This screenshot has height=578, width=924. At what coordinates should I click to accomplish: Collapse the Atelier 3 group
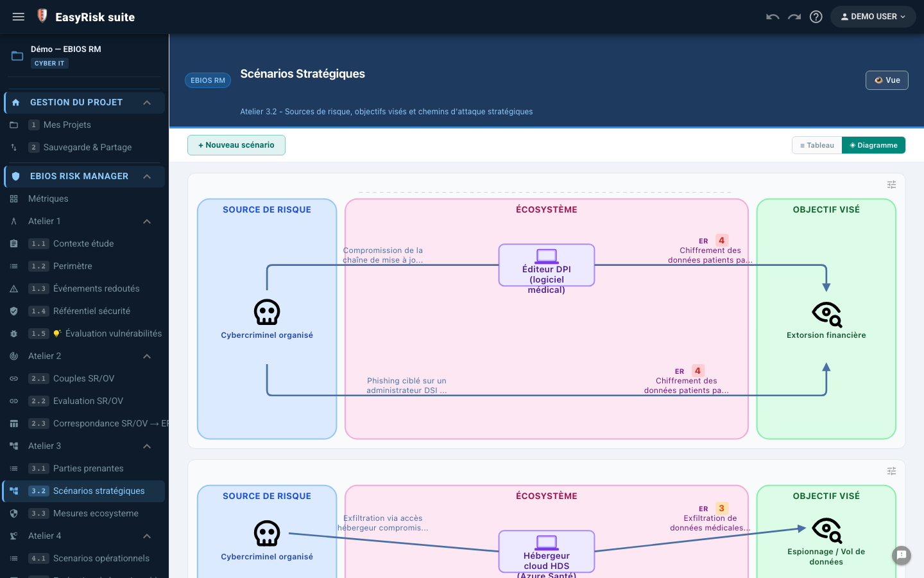[x=147, y=446]
